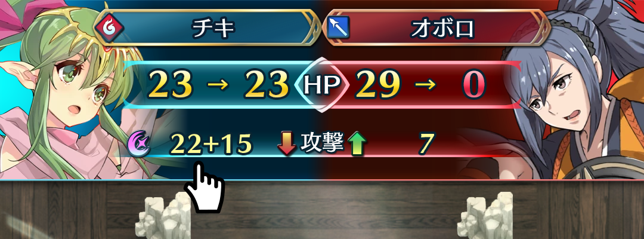
Task: Tap the center HP hexagon badge
Action: (321, 85)
